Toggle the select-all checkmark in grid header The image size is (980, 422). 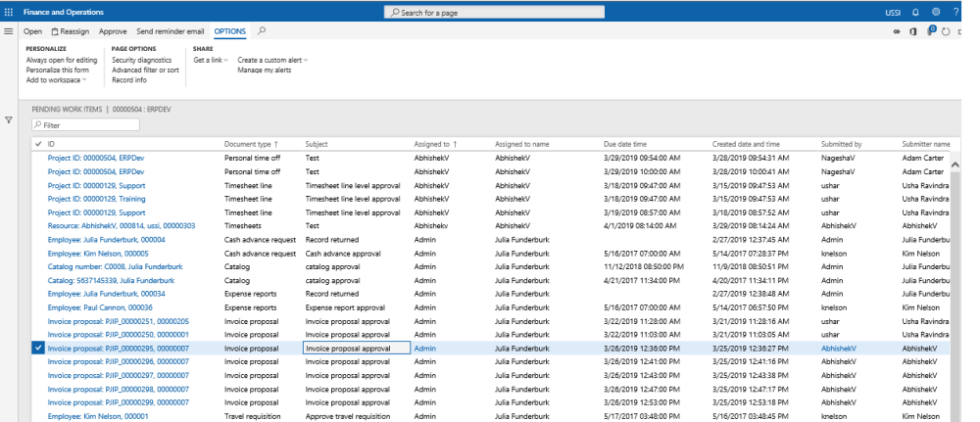38,144
